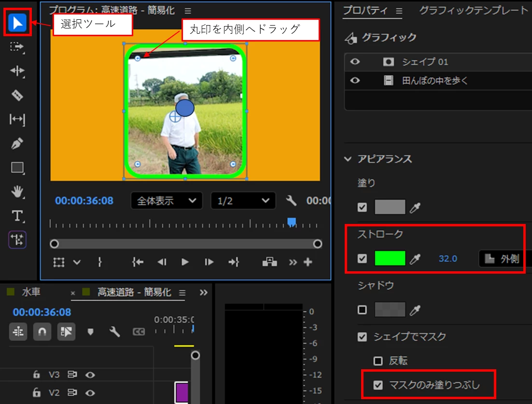Viewport: 532px width, 404px height.
Task: Click the Lift button icon
Action: (270, 262)
